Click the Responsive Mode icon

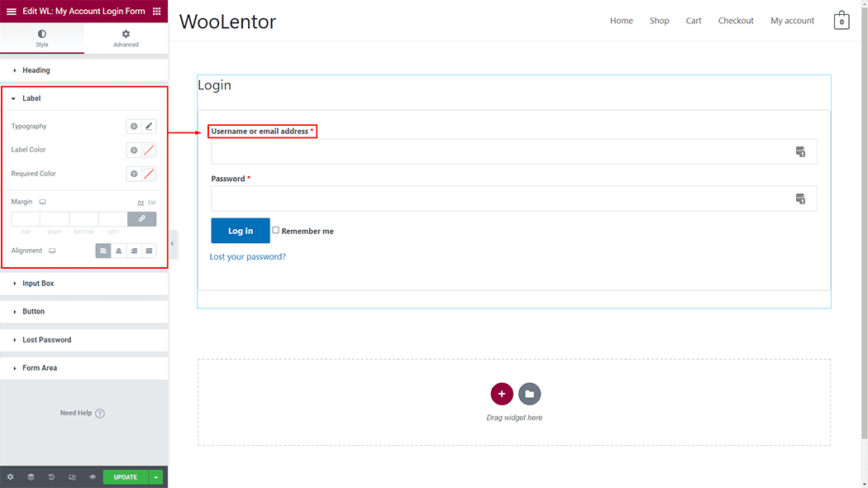(x=72, y=477)
